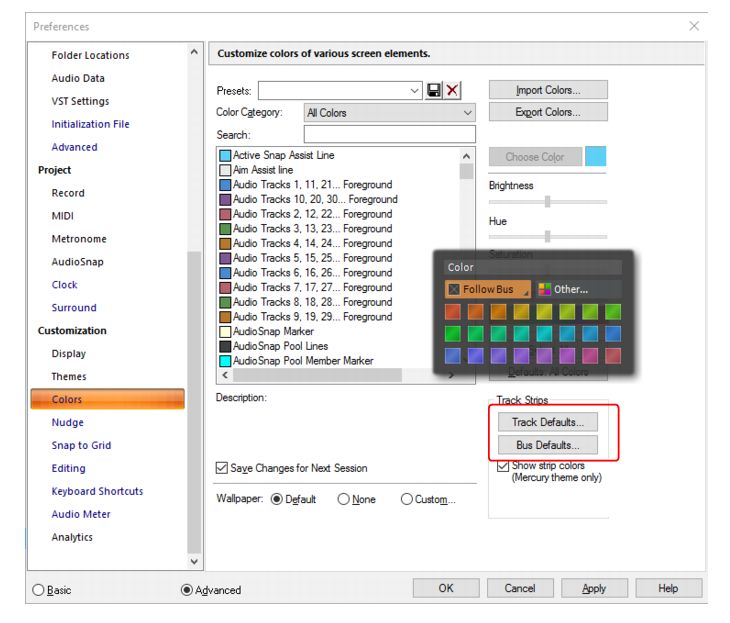
Task: Click AudioSnap Pool Lines dark swatch icon
Action: point(225,346)
